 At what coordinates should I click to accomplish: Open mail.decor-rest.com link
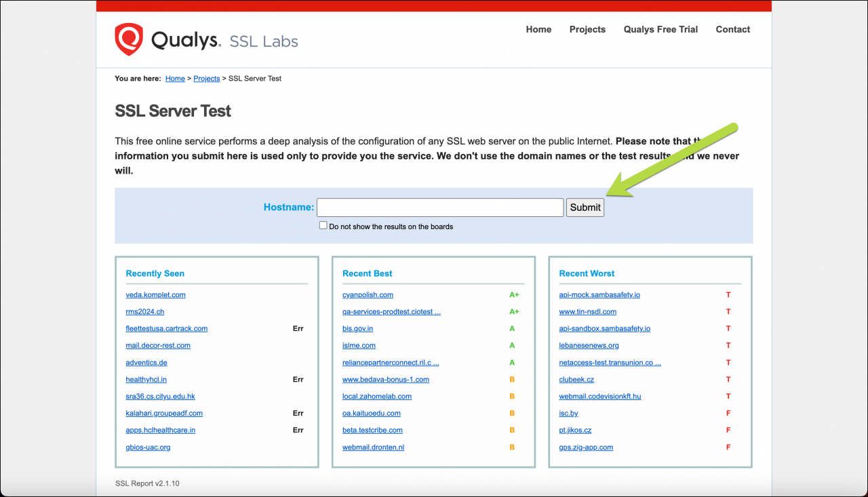pyautogui.click(x=158, y=346)
